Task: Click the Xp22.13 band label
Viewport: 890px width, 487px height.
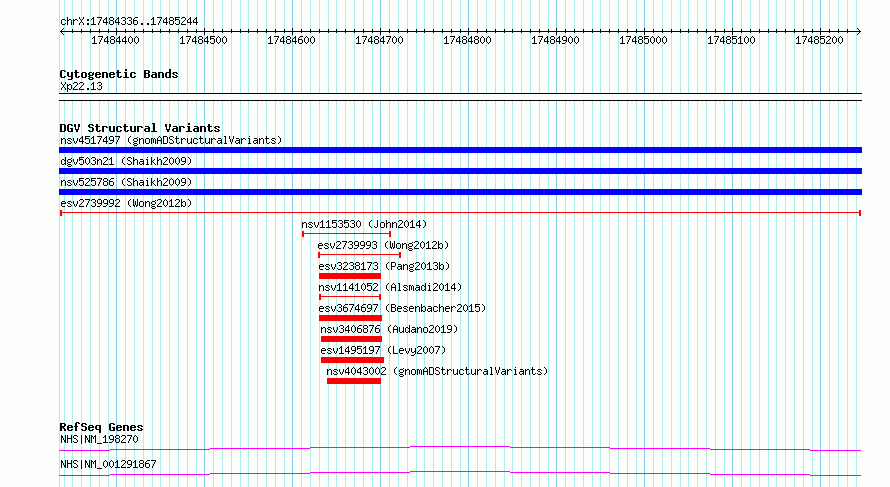Action: pos(81,86)
